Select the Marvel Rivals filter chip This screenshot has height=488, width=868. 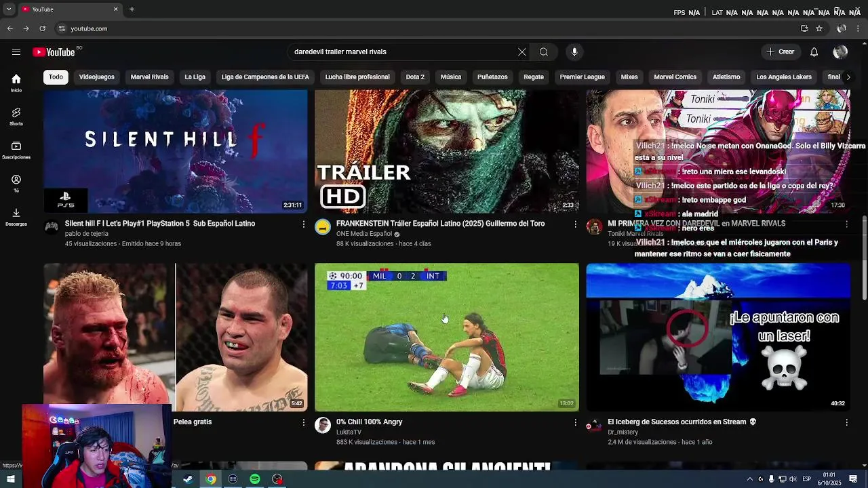149,77
